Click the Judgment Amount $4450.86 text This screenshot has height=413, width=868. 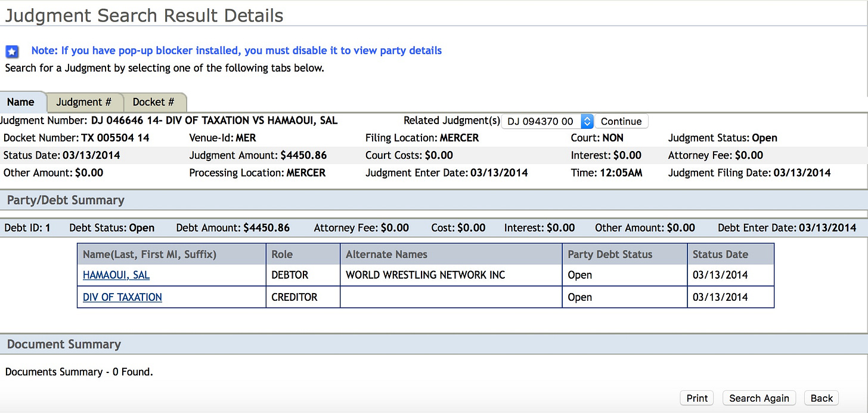coord(258,155)
